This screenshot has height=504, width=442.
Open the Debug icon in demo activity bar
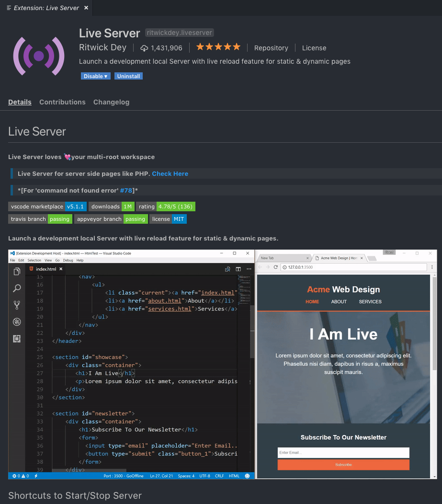point(17,322)
